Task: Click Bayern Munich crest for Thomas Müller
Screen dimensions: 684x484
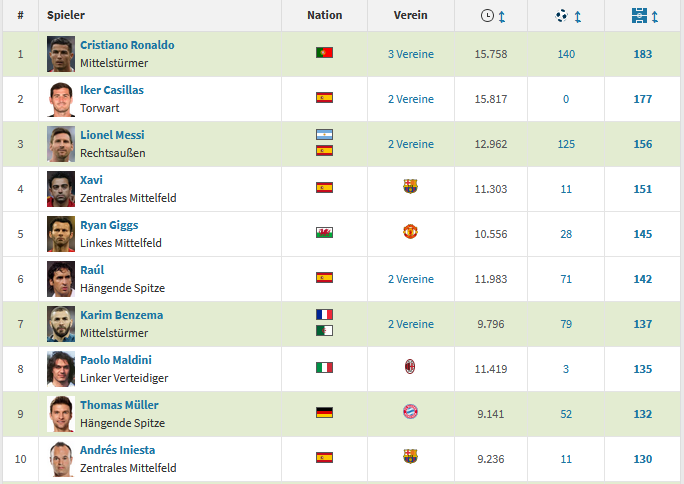Action: (410, 412)
